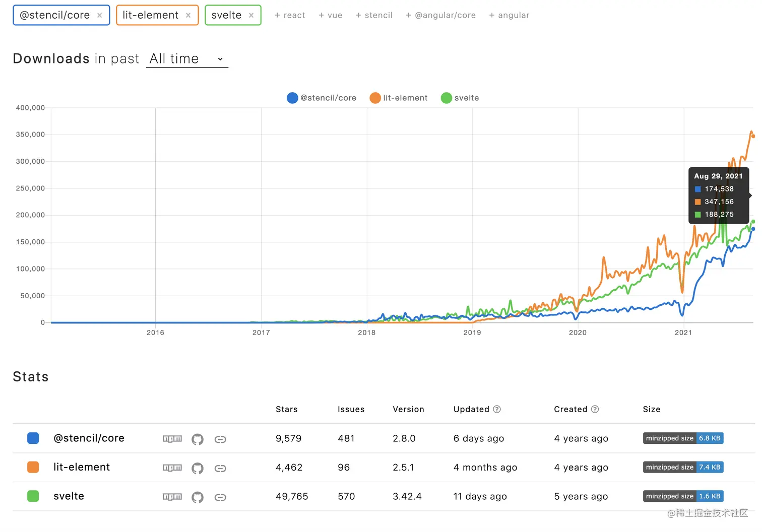Click the Stats section heading
Image resolution: width=762 pixels, height=532 pixels.
click(31, 377)
